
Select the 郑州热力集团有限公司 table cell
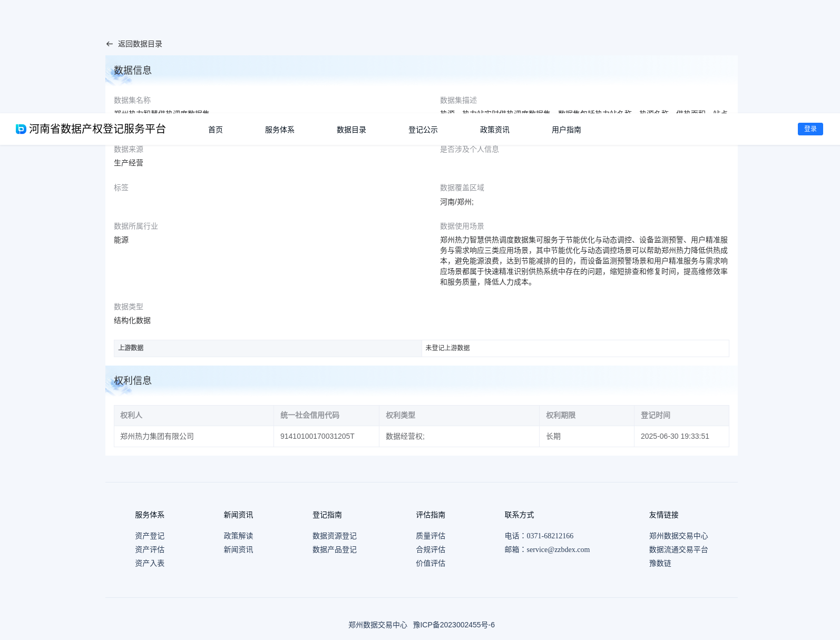(194, 436)
